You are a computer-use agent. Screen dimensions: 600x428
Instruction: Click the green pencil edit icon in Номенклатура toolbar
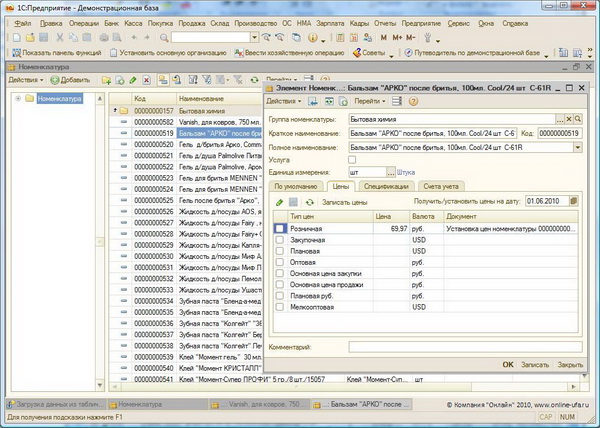coord(133,80)
